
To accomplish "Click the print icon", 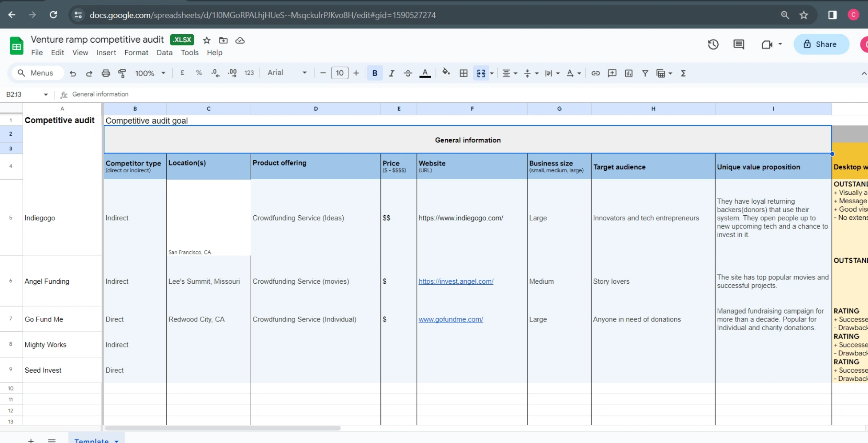I will pos(106,73).
